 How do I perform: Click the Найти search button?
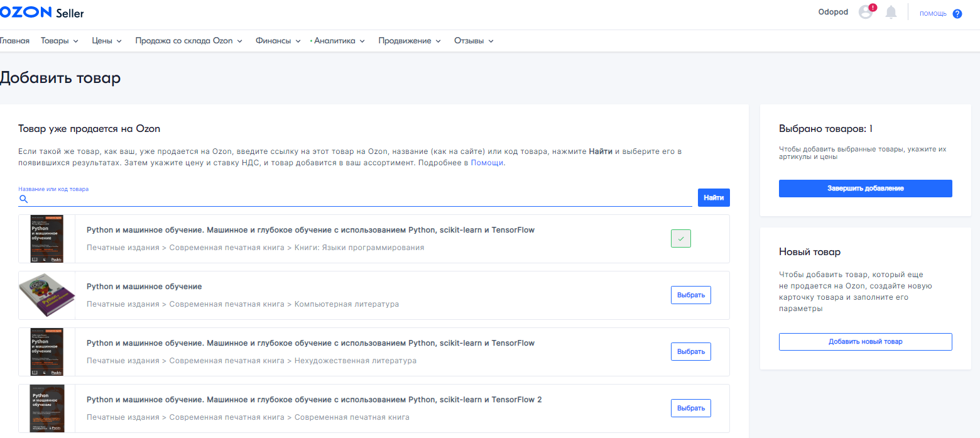pos(714,197)
